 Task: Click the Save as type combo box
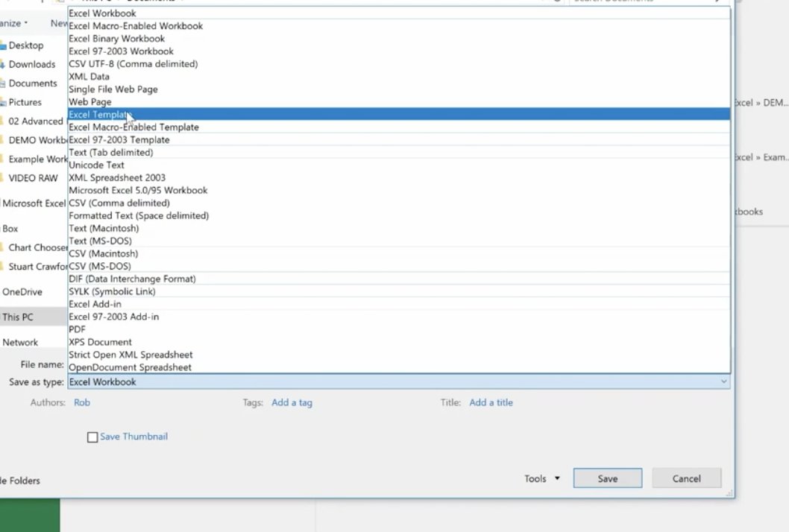pyautogui.click(x=399, y=381)
